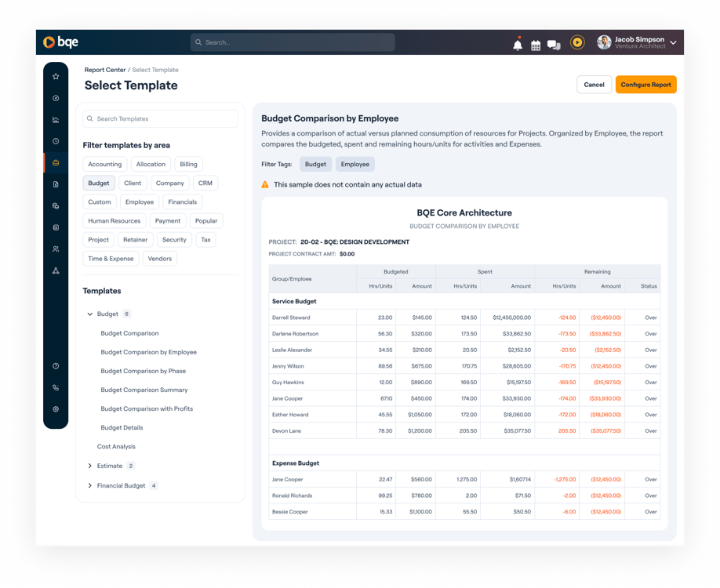Open the favorites star in the sidebar
The height and width of the screenshot is (588, 720).
[x=56, y=76]
